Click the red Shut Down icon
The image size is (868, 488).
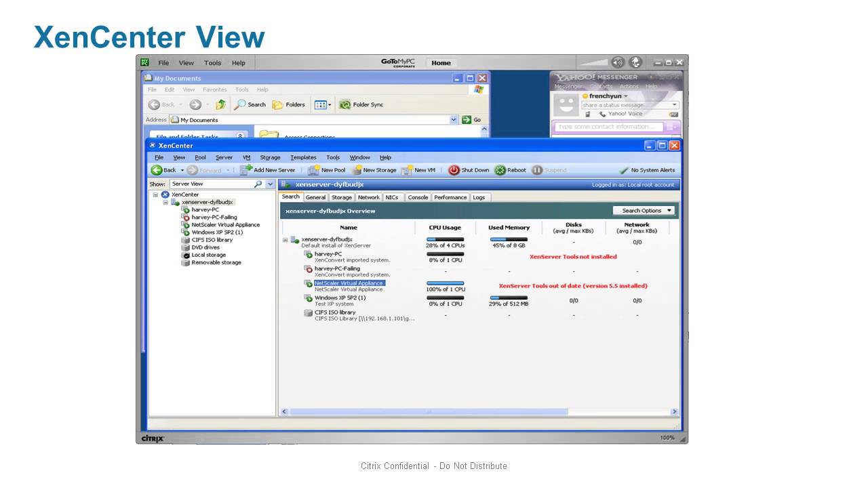click(454, 170)
